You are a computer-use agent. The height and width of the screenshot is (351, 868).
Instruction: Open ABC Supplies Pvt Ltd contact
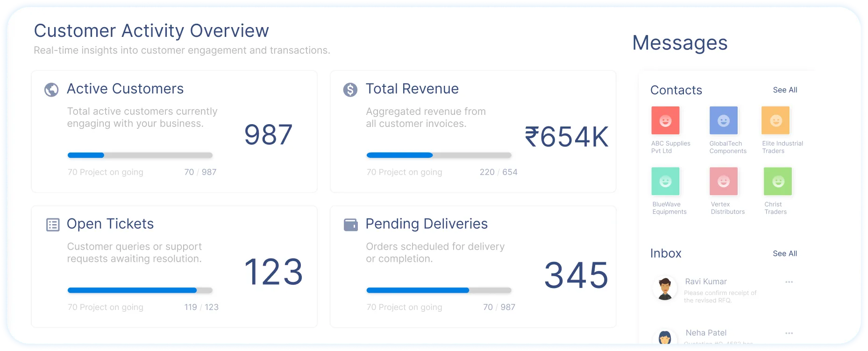(x=665, y=120)
